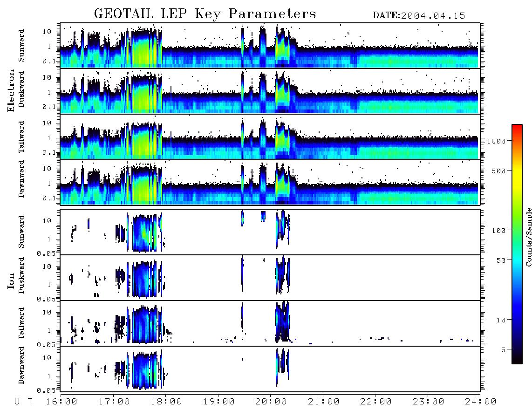Click the Electron "Duskward" panel label
The width and height of the screenshot is (532, 410).
[x=21, y=89]
